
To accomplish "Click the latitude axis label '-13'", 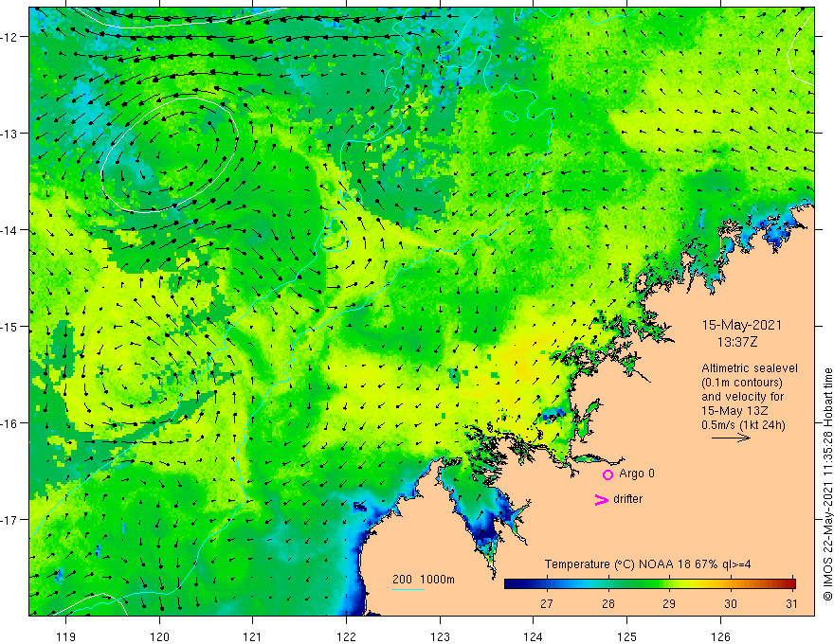I will coord(9,134).
